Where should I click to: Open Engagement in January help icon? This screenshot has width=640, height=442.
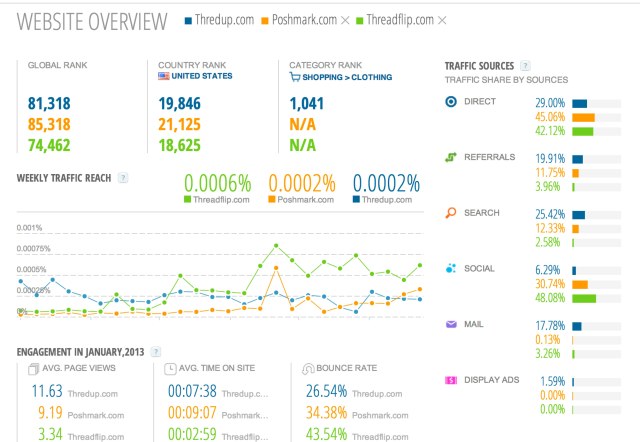tap(156, 352)
